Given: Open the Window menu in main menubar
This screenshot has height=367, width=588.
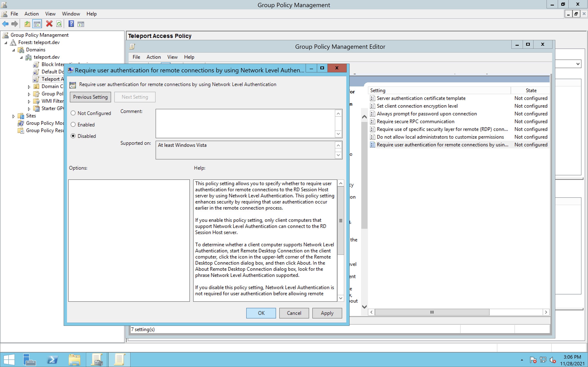Looking at the screenshot, I should [71, 14].
